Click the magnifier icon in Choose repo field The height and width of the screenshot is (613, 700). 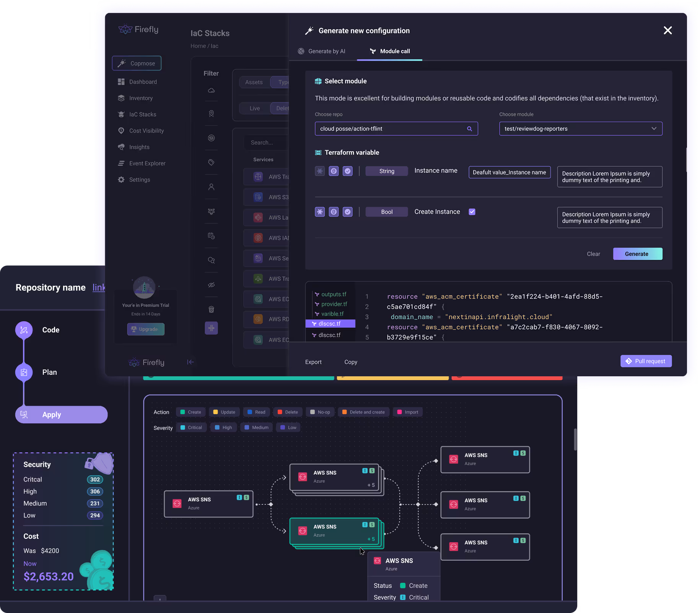[469, 129]
